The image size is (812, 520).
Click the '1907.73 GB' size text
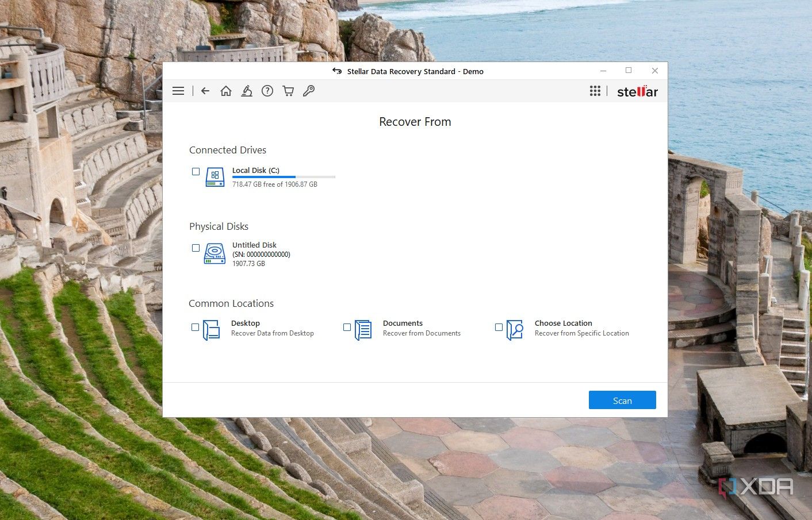tap(248, 264)
